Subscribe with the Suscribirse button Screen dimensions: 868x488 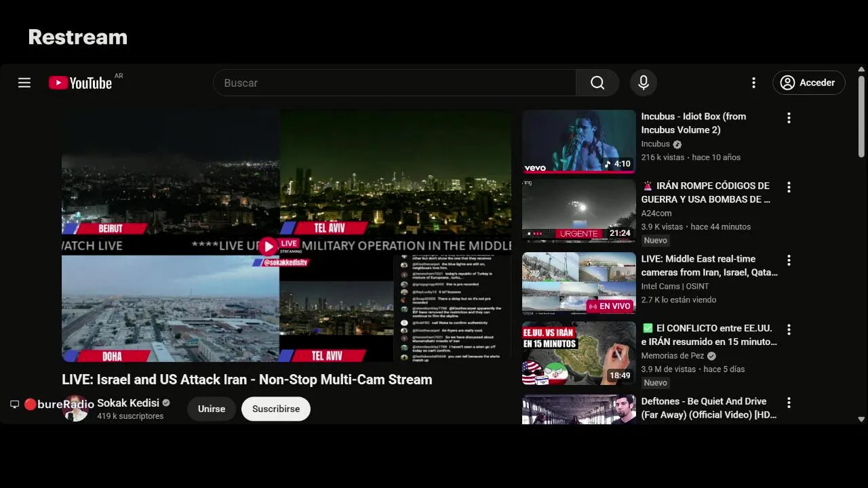click(276, 409)
